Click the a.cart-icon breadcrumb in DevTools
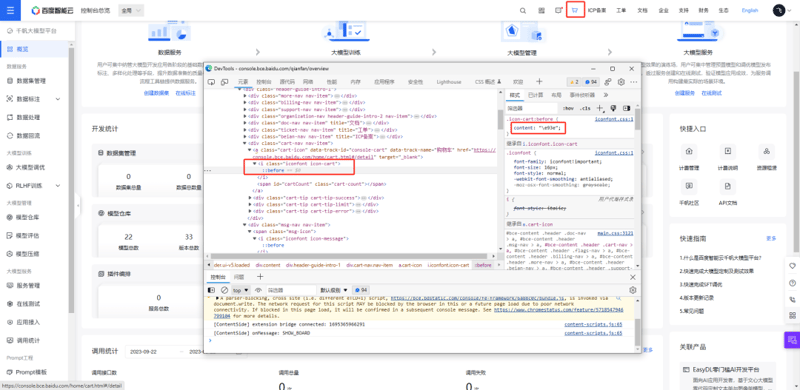This screenshot has height=390, width=800. 410,265
